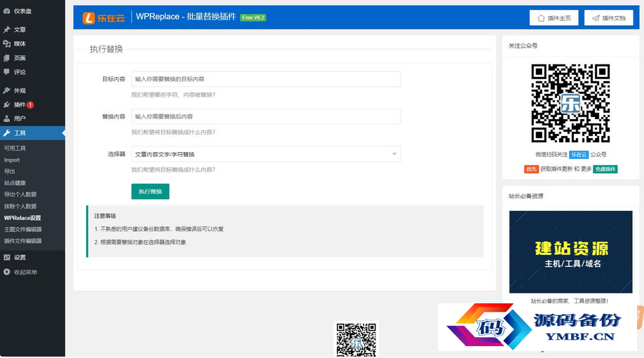Click the green Free V6.2 badge
Viewport: 644px width, 358px height.
[x=253, y=18]
